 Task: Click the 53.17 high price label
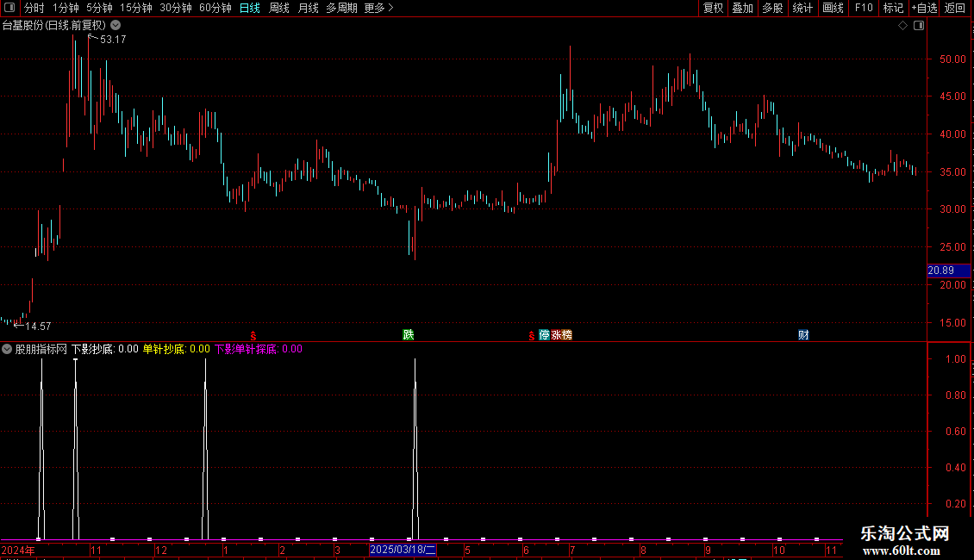click(113, 39)
